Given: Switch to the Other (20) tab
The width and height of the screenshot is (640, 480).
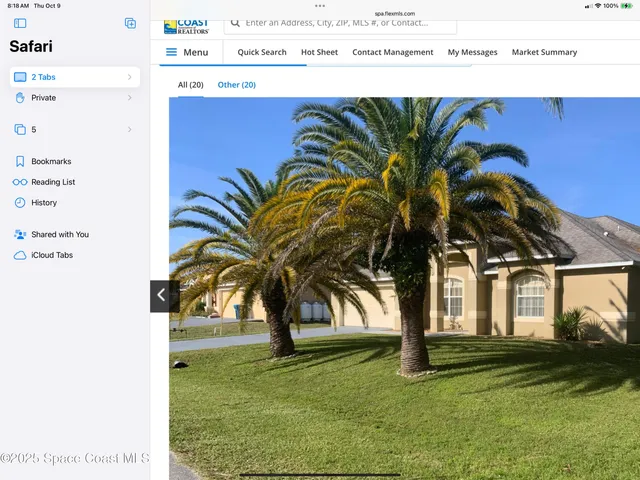Looking at the screenshot, I should click(236, 85).
